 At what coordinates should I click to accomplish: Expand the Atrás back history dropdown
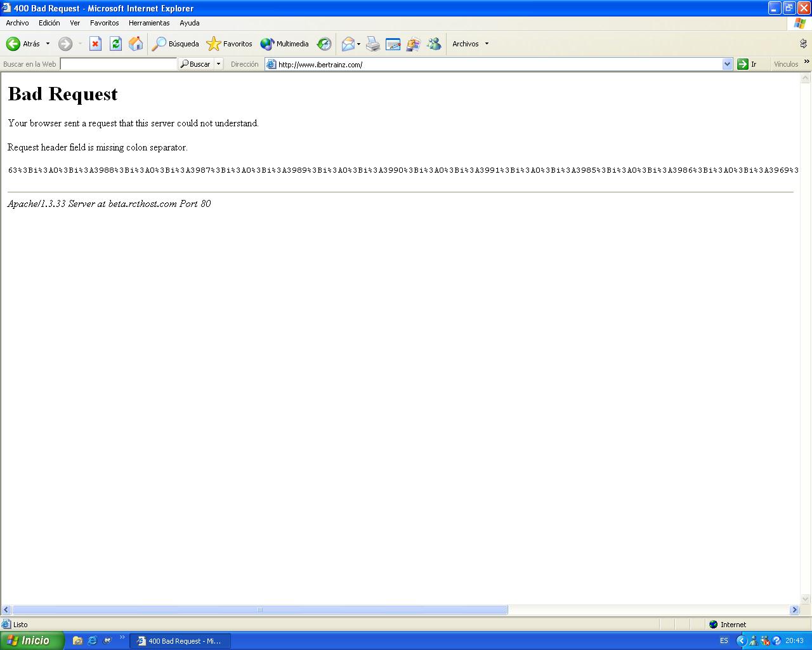48,44
